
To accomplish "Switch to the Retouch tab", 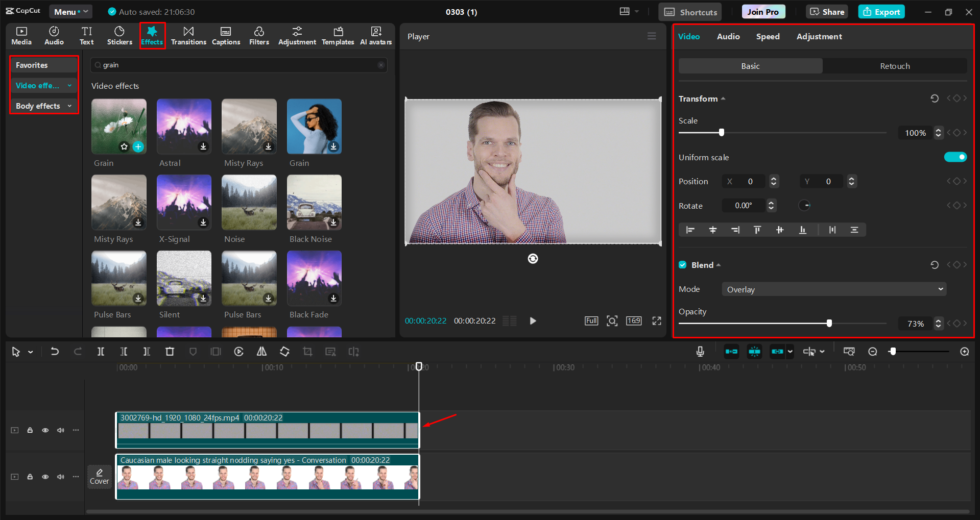I will click(x=895, y=66).
